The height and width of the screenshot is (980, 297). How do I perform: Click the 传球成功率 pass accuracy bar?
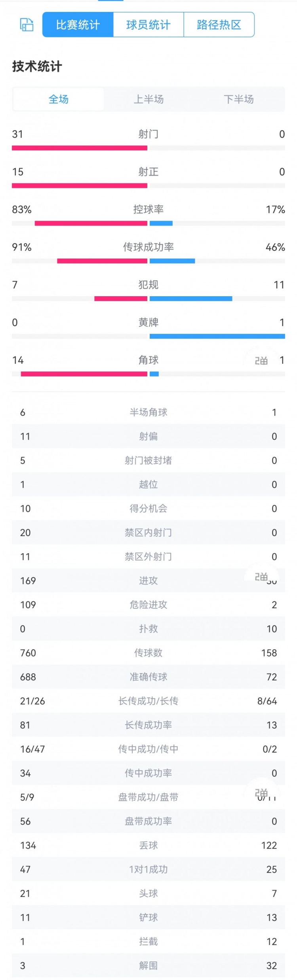148,260
